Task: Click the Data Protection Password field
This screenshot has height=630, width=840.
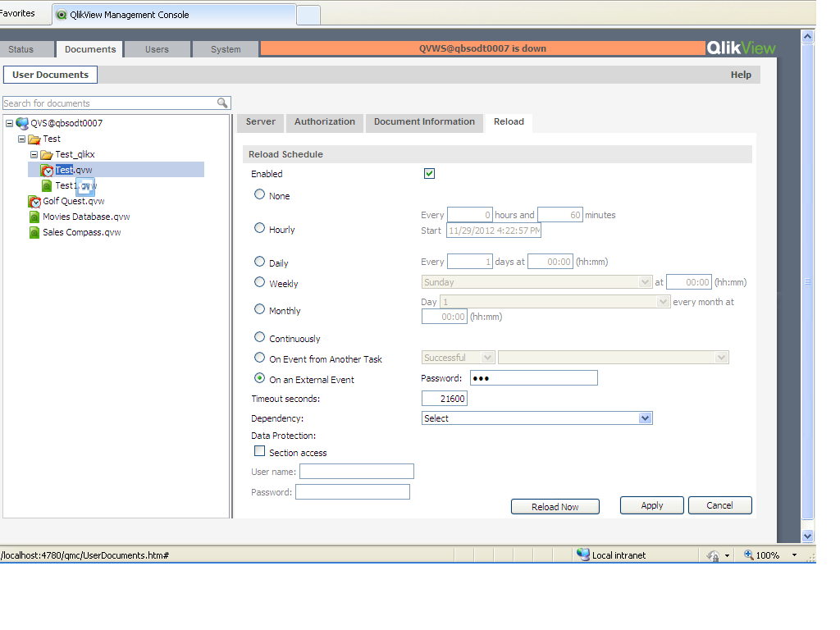Action: (353, 492)
